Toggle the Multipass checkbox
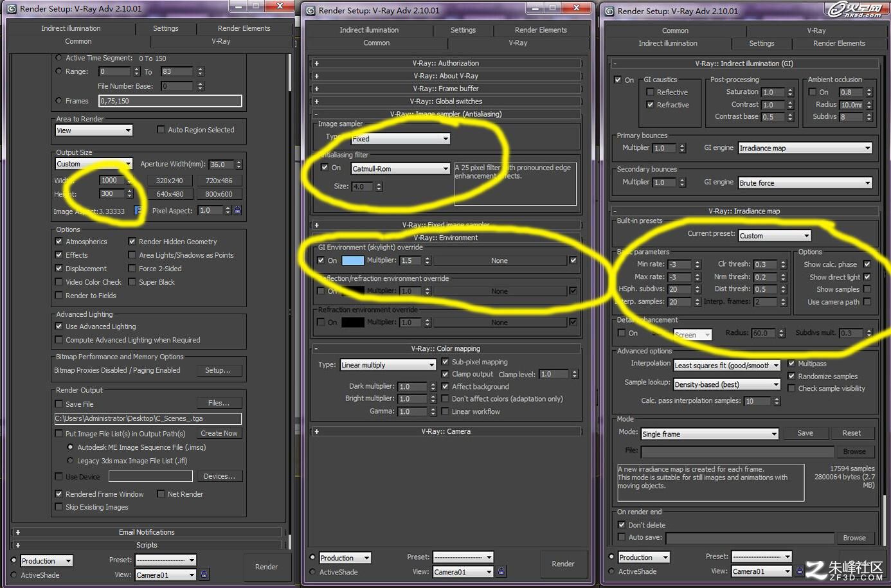 (x=791, y=364)
